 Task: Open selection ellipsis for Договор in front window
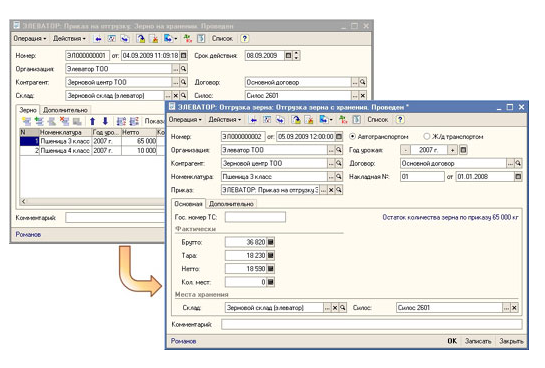tap(510, 163)
